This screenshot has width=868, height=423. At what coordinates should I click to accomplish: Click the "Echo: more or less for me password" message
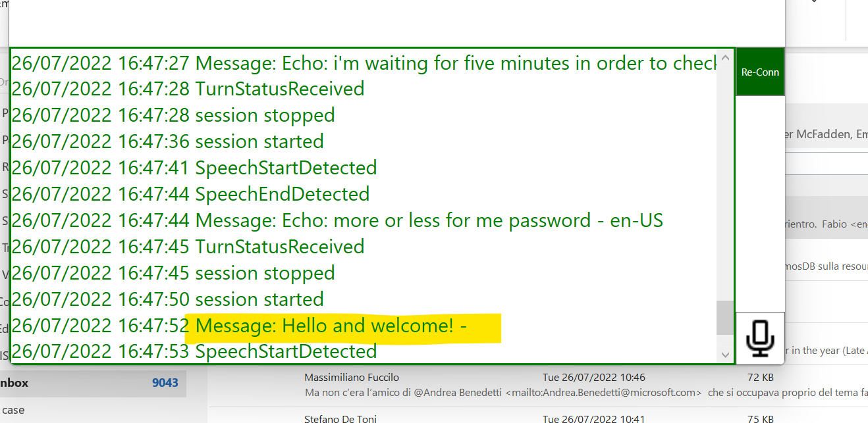[x=336, y=220]
